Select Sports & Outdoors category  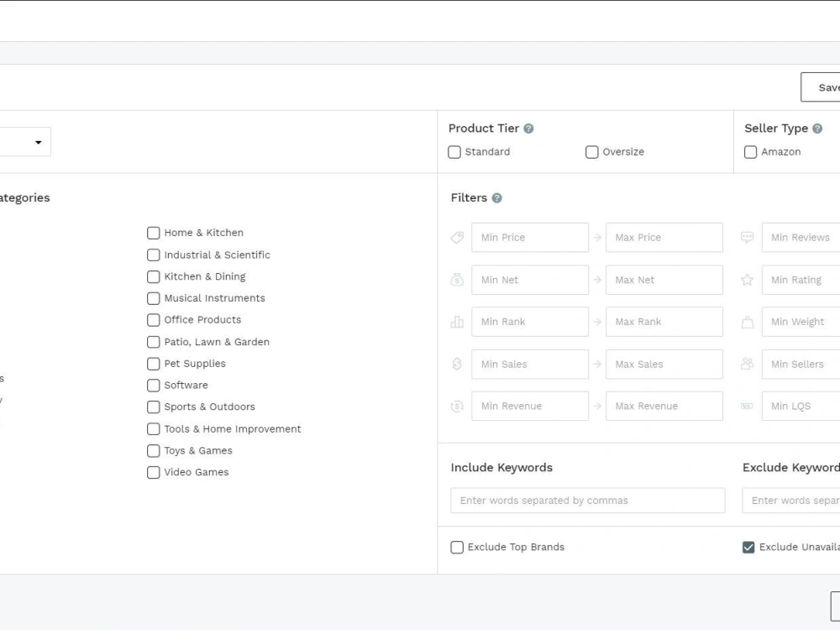point(153,407)
